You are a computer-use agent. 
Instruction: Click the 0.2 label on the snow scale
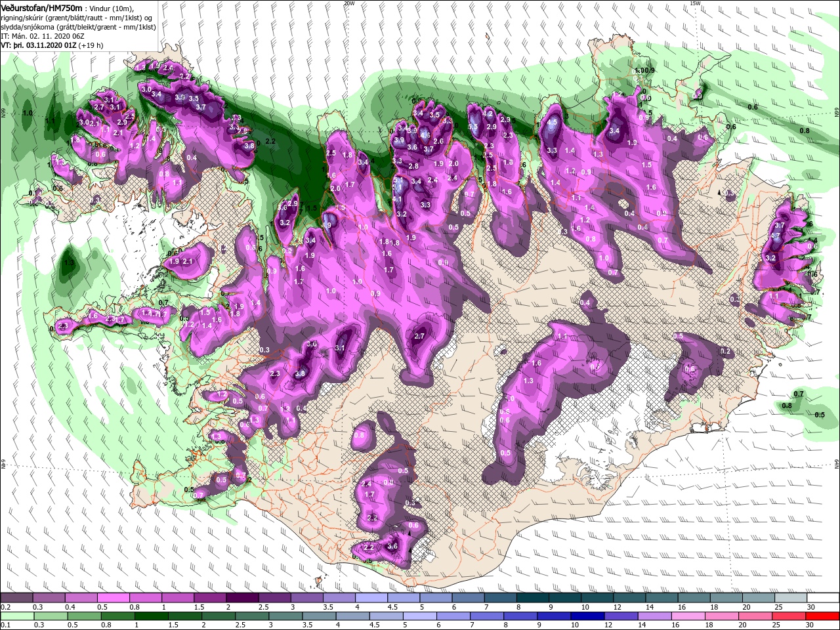pyautogui.click(x=5, y=607)
